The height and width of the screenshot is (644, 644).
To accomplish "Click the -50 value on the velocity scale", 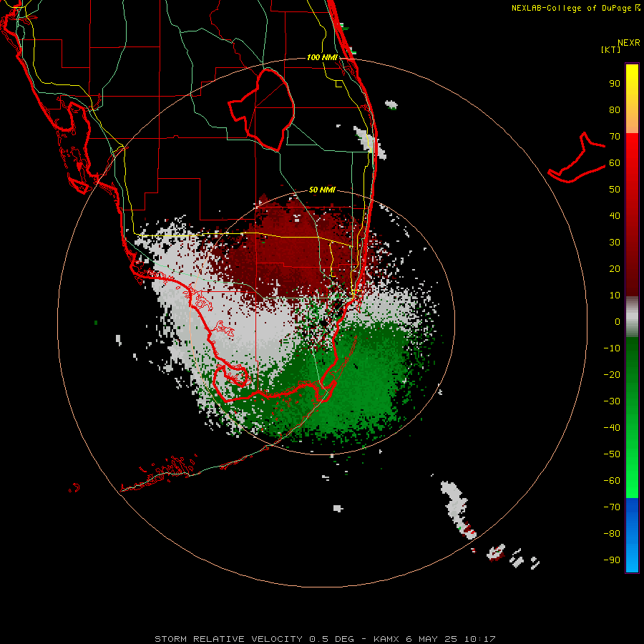I will pos(612,454).
